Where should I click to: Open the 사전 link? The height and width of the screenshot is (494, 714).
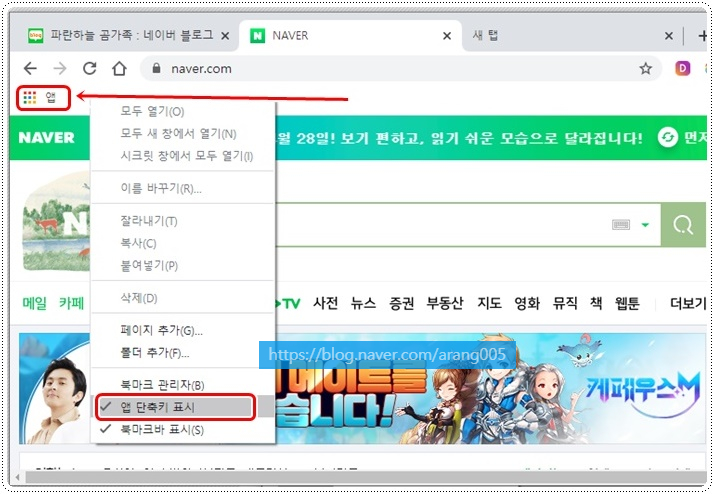325,303
